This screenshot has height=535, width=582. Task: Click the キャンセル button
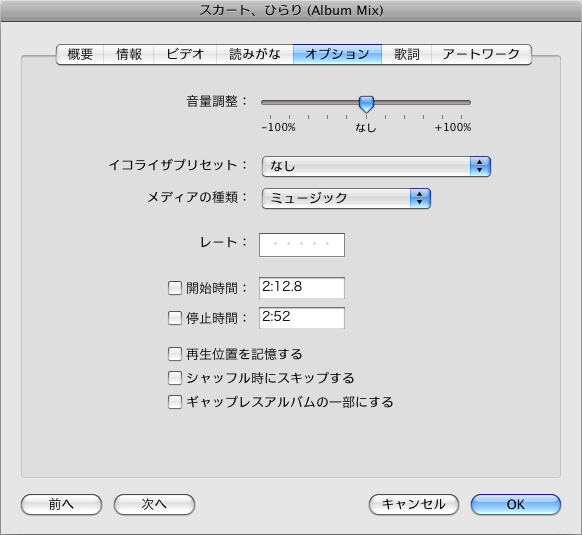point(414,505)
